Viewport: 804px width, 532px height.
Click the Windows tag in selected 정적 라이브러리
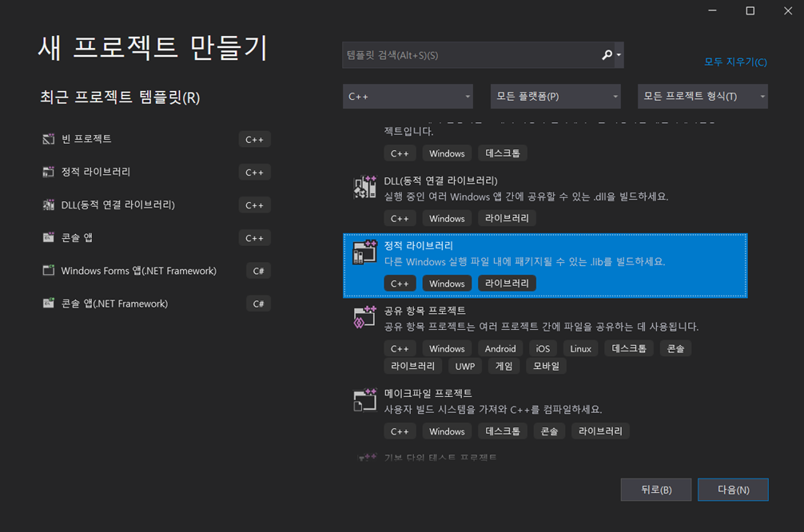(x=447, y=284)
